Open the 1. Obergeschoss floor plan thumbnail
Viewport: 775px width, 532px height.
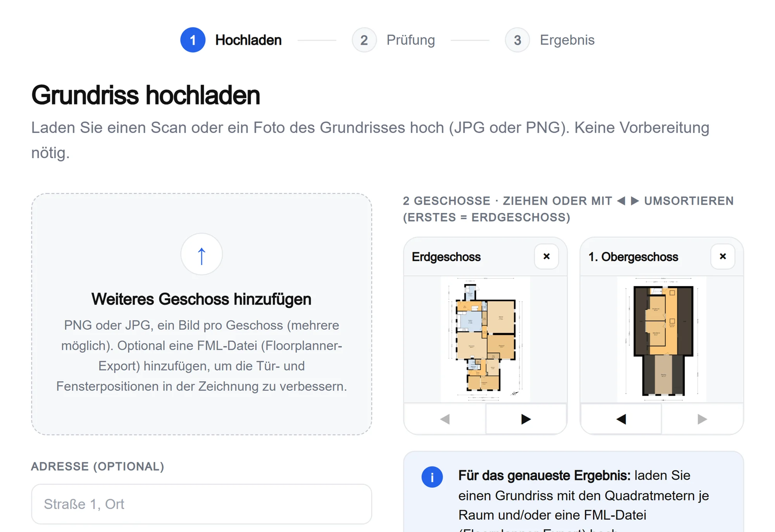click(x=661, y=339)
